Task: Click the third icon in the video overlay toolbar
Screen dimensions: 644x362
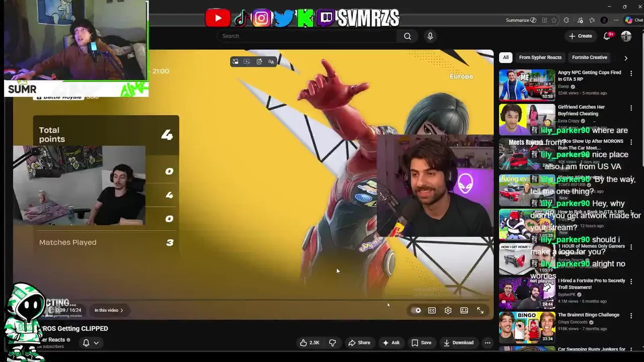Action: click(x=259, y=62)
